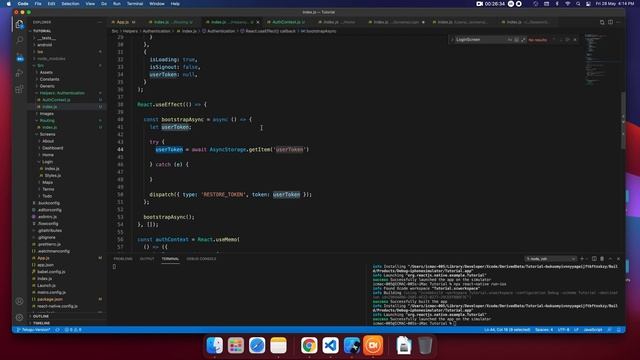Toggle Match Case in find widget
The image size is (640, 360).
click(x=510, y=40)
